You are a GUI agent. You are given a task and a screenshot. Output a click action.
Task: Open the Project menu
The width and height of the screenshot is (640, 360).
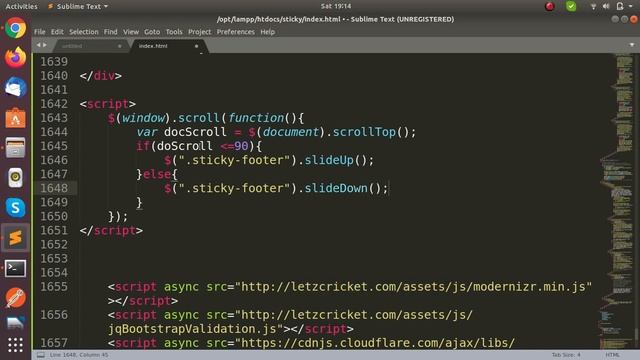pos(200,32)
